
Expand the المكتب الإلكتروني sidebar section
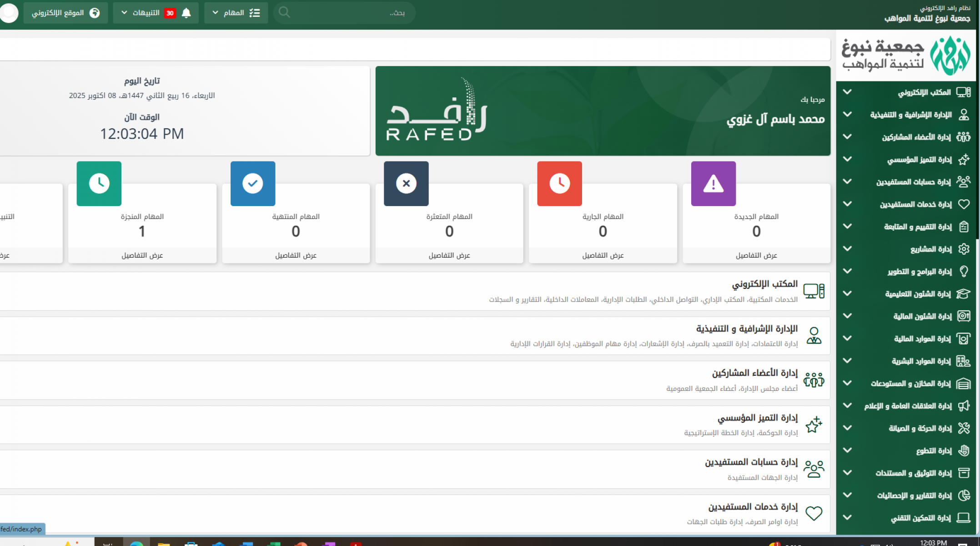(847, 92)
